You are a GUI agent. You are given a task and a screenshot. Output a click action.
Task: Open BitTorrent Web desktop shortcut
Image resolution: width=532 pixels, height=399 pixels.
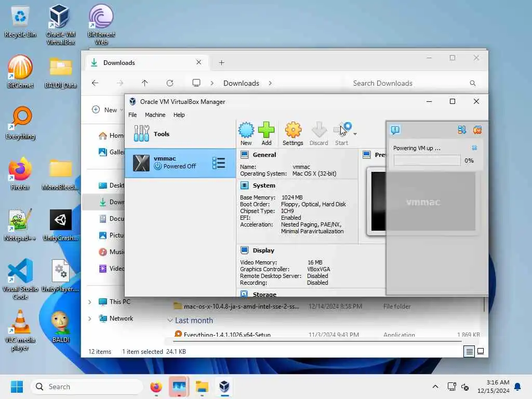pos(101,25)
